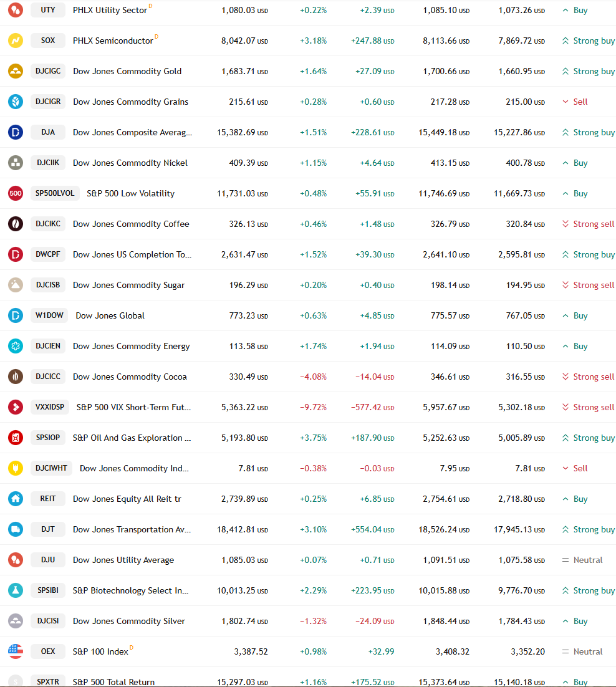This screenshot has height=687, width=616.
Task: Click the high value 1,700.66 USD
Action: pyautogui.click(x=446, y=71)
